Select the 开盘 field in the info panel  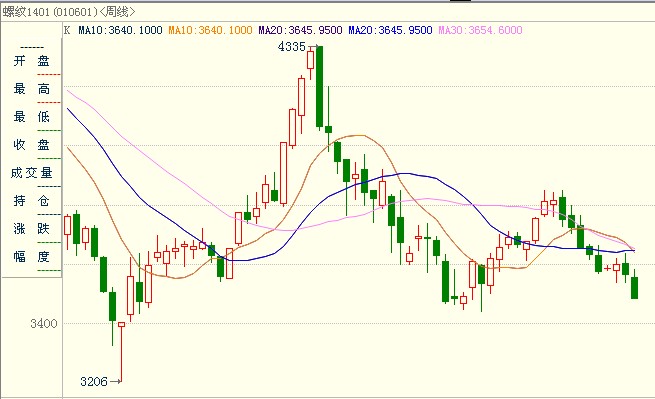click(31, 61)
